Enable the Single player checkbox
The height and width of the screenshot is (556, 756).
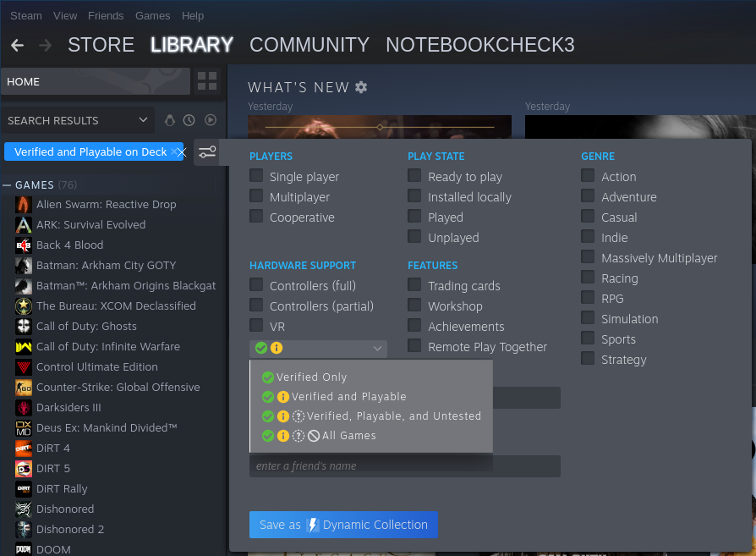tap(256, 175)
